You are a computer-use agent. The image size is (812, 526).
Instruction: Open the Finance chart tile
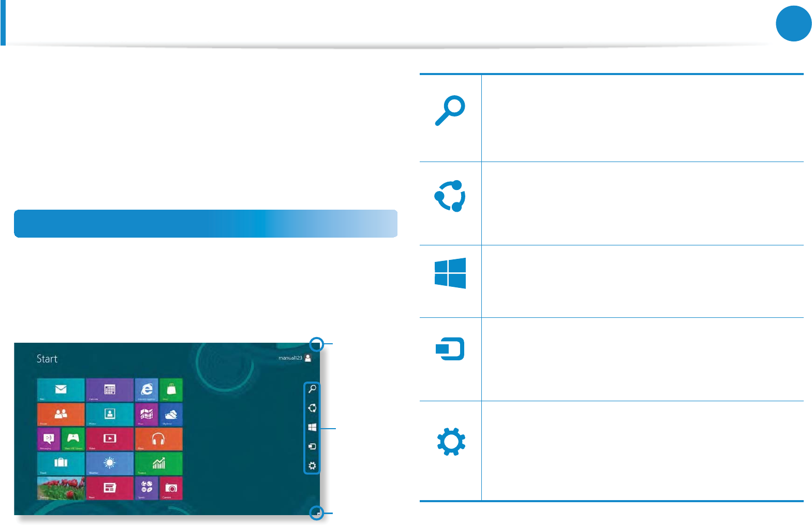[158, 463]
